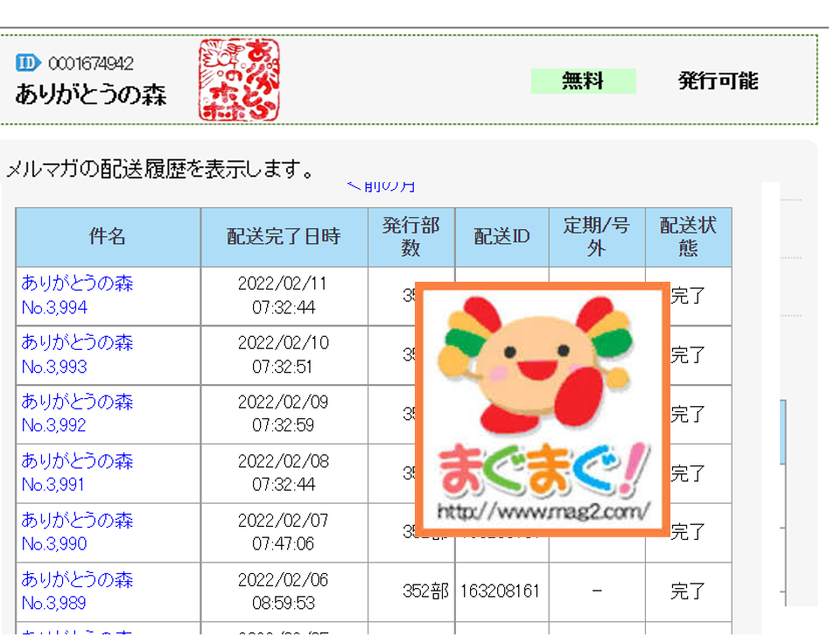Select the date 2022/02/07 07:47:06
The height and width of the screenshot is (644, 835).
pos(284,532)
